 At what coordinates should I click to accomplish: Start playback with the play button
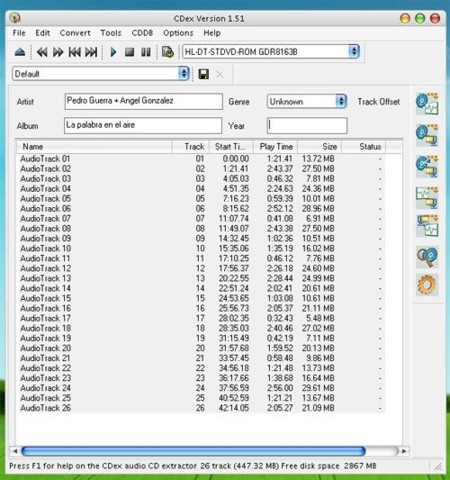click(113, 52)
